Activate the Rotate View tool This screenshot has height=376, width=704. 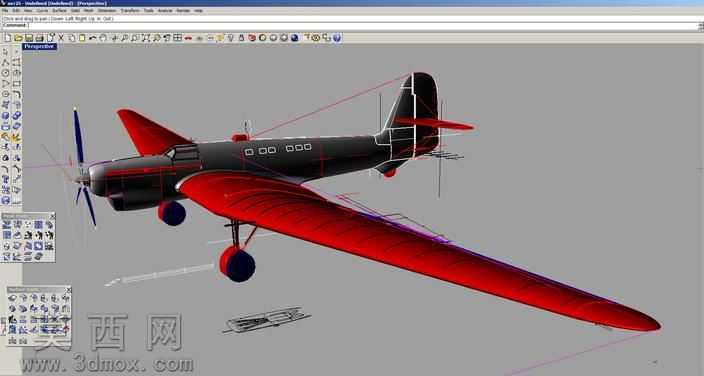[114, 38]
